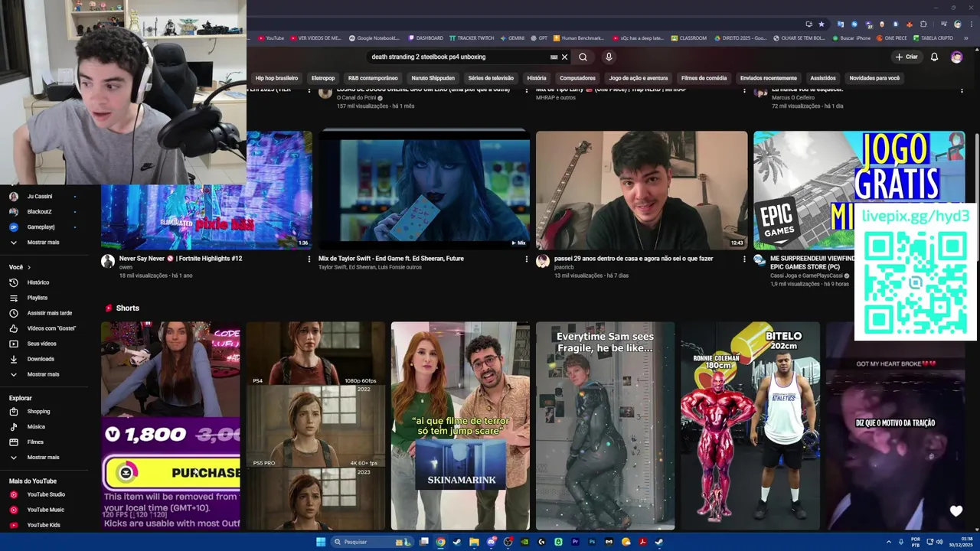Open the GEMINI bookmark
The height and width of the screenshot is (551, 980).
513,37
